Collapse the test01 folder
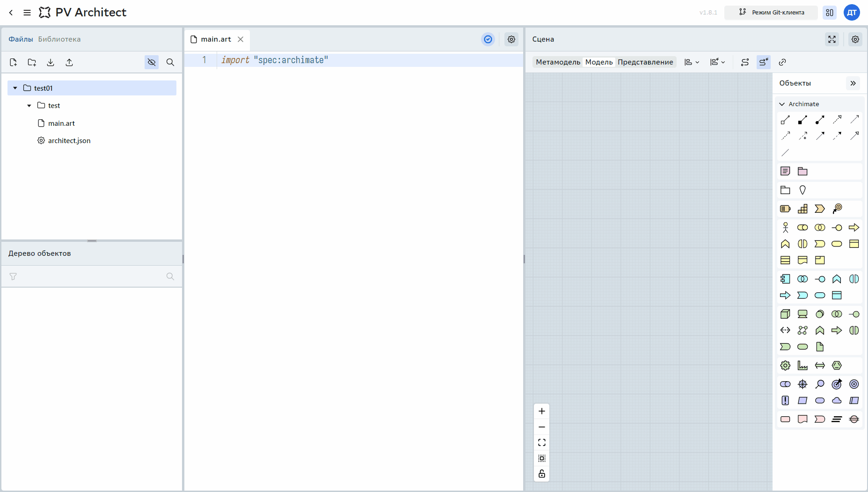This screenshot has width=868, height=492. click(x=15, y=88)
